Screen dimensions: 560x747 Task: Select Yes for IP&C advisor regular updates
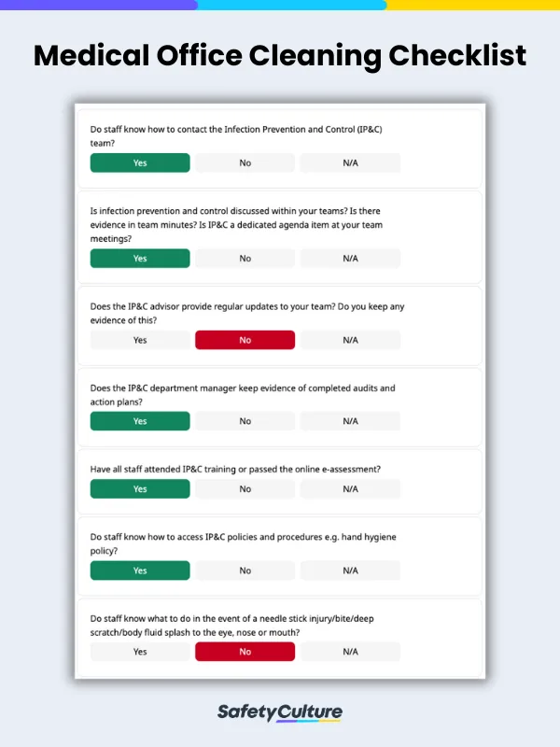[140, 340]
